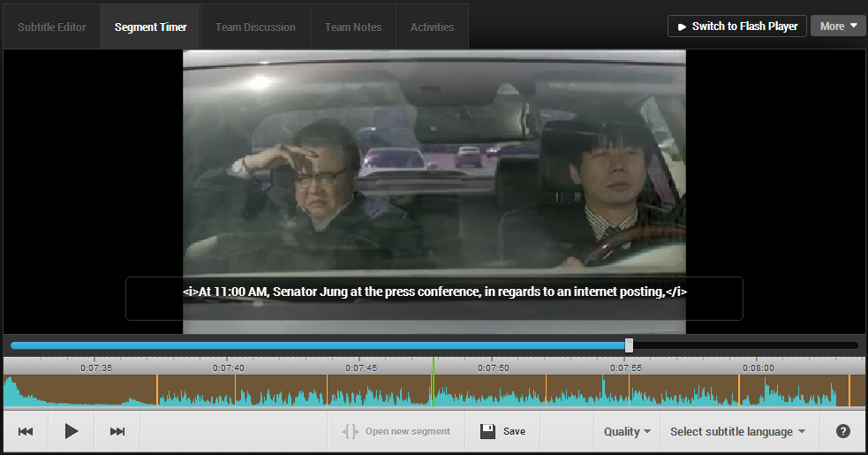Open help via question mark icon

[842, 431]
